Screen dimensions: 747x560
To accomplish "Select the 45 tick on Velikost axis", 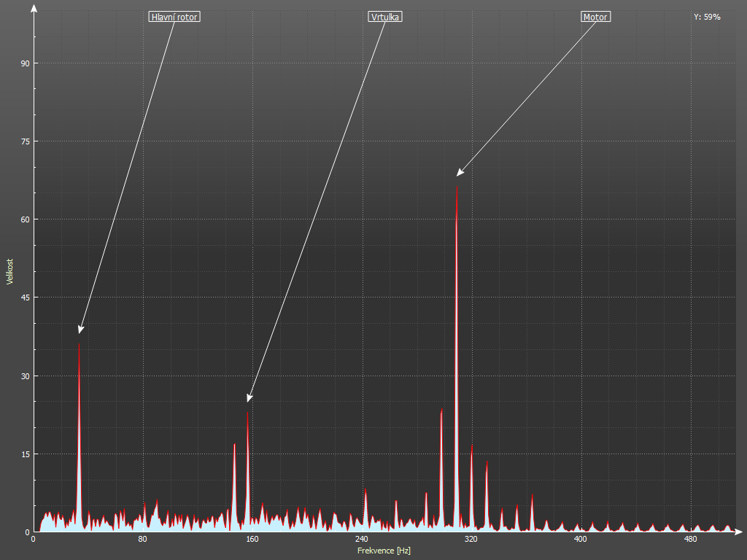I will [x=24, y=297].
